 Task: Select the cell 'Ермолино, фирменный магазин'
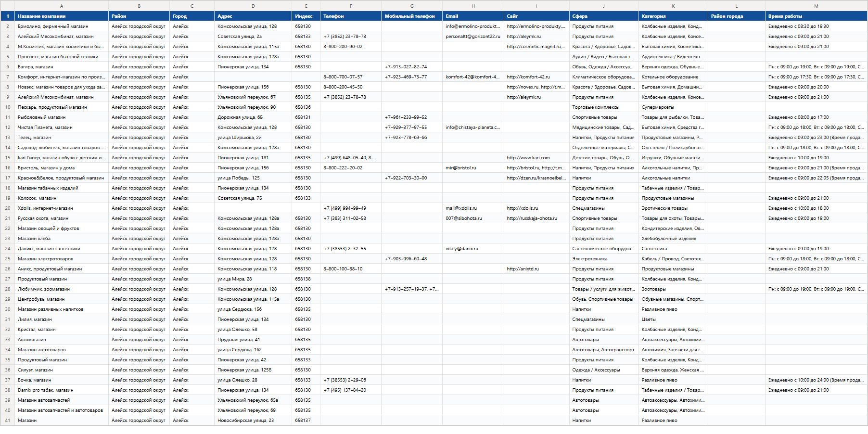coord(62,26)
